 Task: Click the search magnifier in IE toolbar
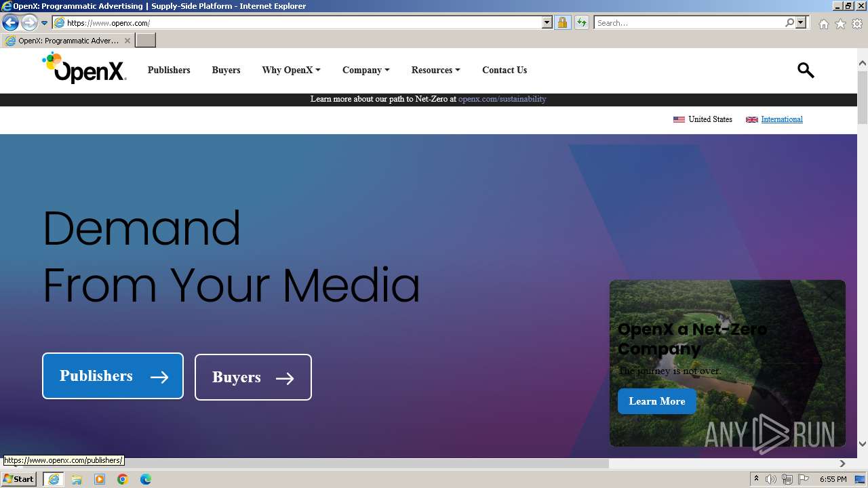pyautogui.click(x=789, y=23)
